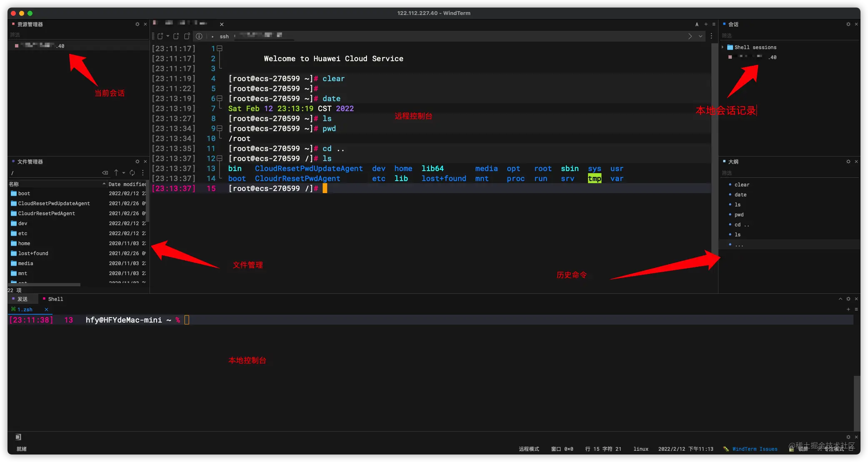Viewport: 868px width, 462px height.
Task: Show session info icon
Action: click(x=199, y=36)
